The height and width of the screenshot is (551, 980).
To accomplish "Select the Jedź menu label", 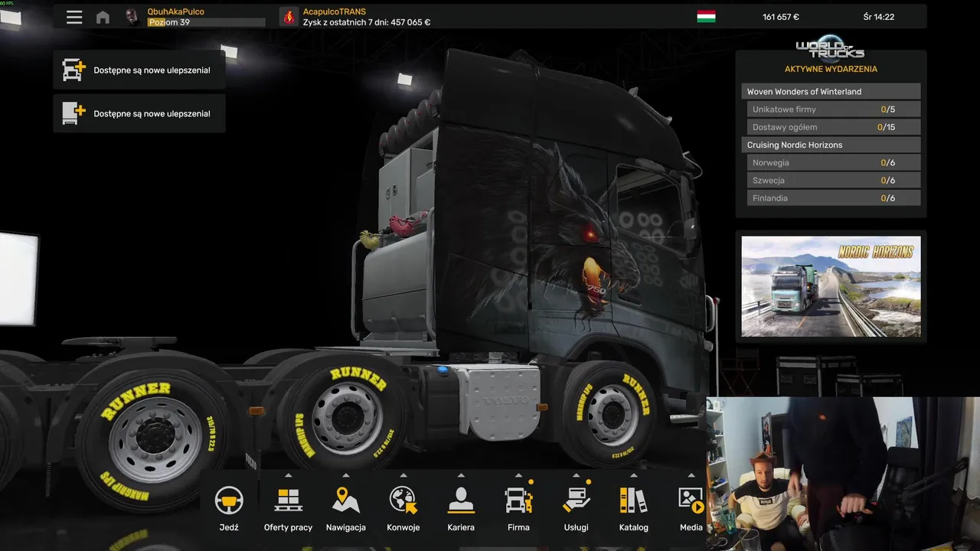I will (229, 527).
